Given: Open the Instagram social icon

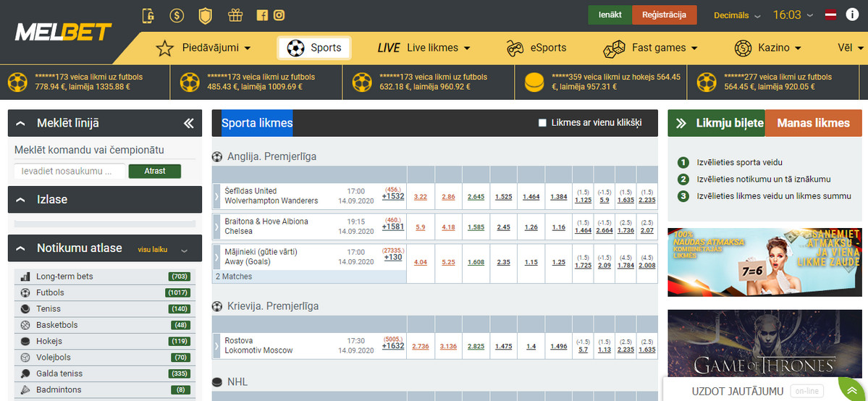Looking at the screenshot, I should click(279, 15).
